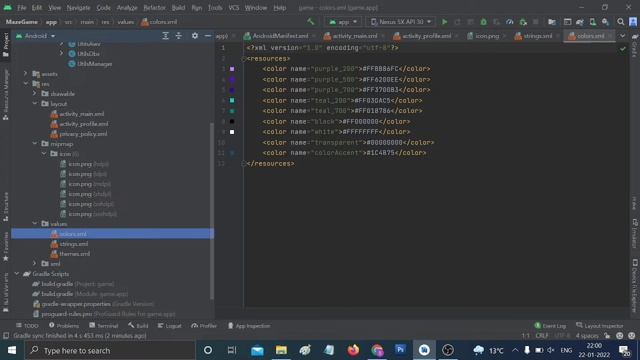640x360 pixels.
Task: Expand the drawable folder
Action: click(35, 93)
